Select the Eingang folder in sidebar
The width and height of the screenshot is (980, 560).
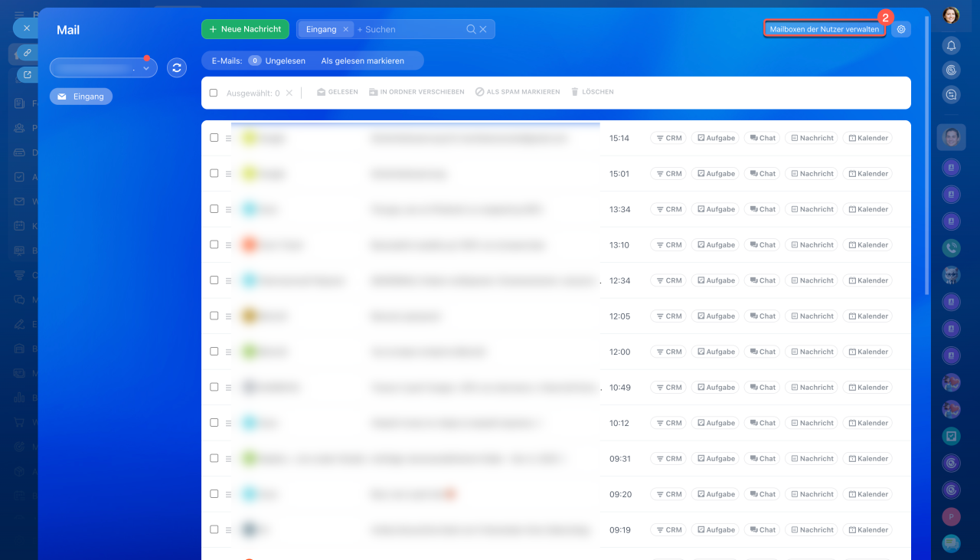[81, 97]
